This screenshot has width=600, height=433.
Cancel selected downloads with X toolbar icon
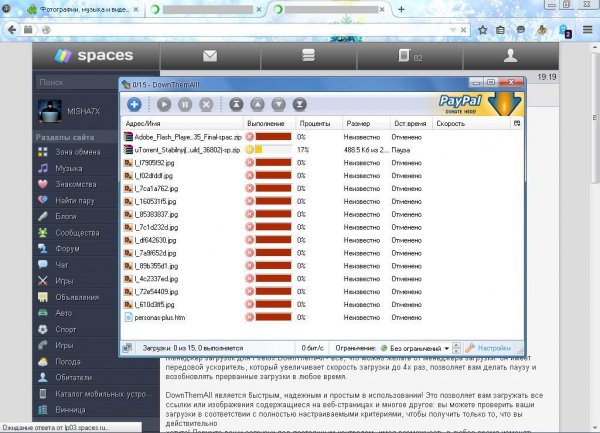coord(206,104)
